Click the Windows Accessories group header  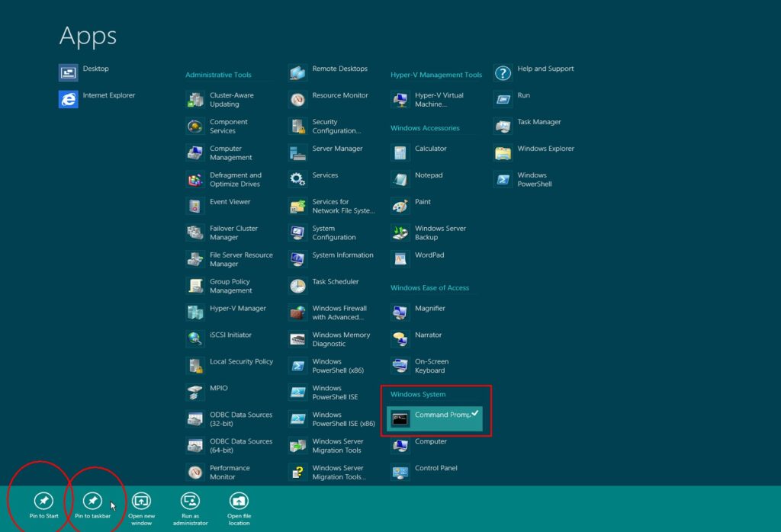point(425,128)
